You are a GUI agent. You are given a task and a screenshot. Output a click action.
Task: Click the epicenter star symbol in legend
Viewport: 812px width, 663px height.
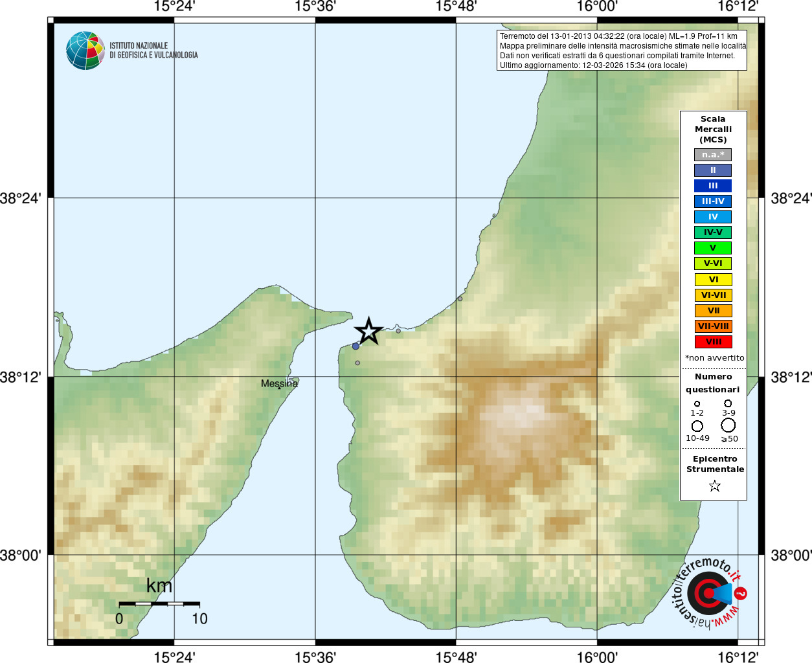tap(714, 486)
